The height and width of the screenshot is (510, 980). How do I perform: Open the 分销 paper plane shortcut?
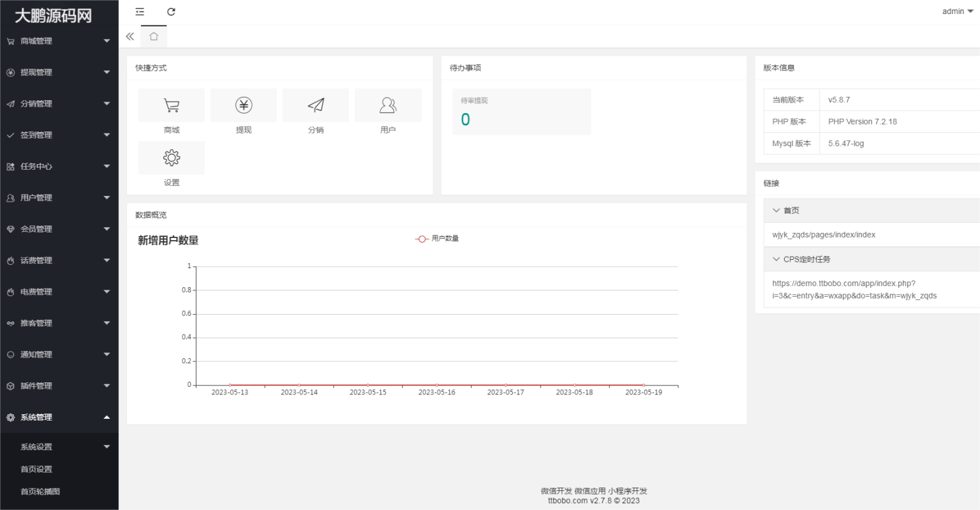[x=316, y=106]
